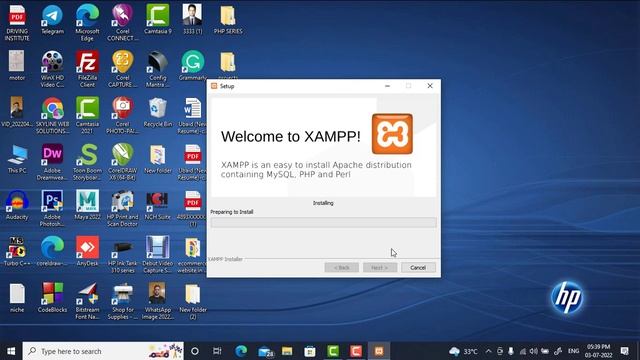Click the ENG language indicator
Viewport: 640px width, 360px height.
tap(573, 351)
